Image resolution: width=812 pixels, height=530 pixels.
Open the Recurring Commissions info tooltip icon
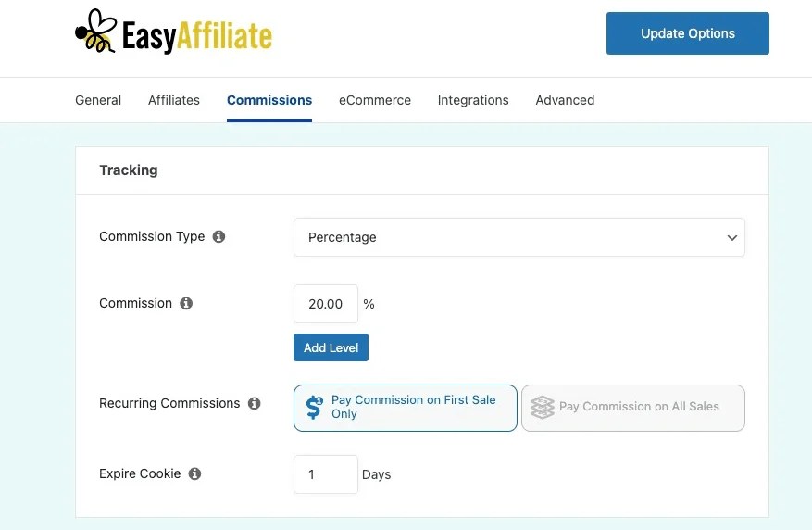254,403
